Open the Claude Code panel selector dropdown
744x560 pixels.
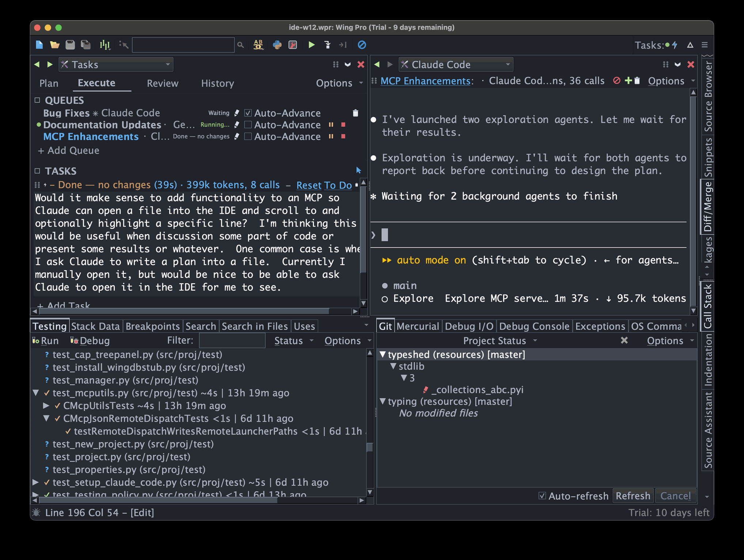click(456, 65)
